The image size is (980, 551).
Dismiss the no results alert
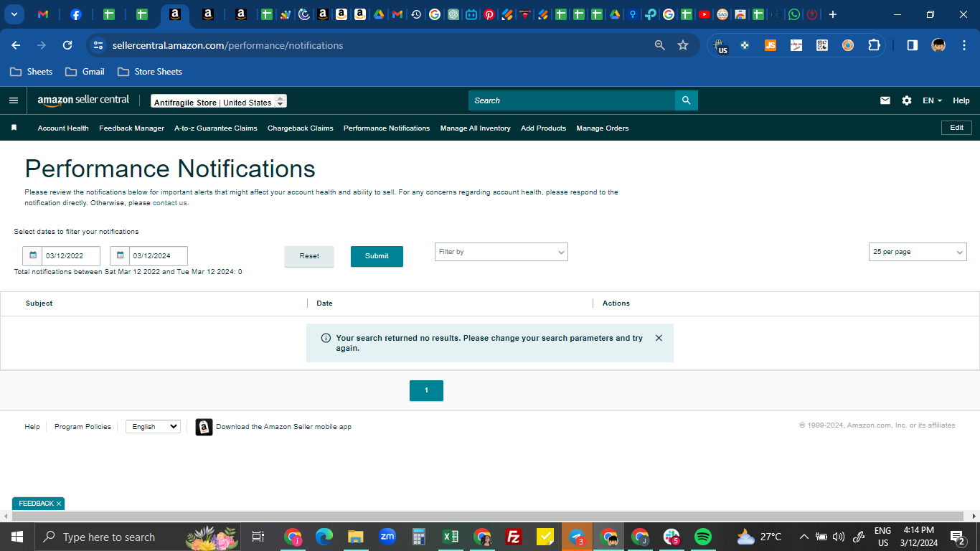[659, 338]
